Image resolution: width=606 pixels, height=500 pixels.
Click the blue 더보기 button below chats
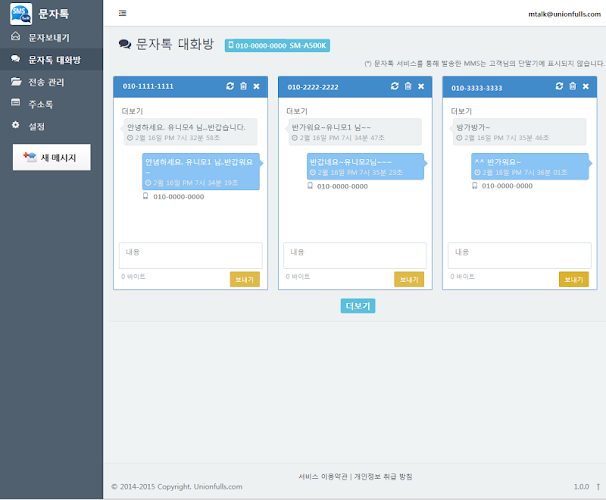pos(358,306)
